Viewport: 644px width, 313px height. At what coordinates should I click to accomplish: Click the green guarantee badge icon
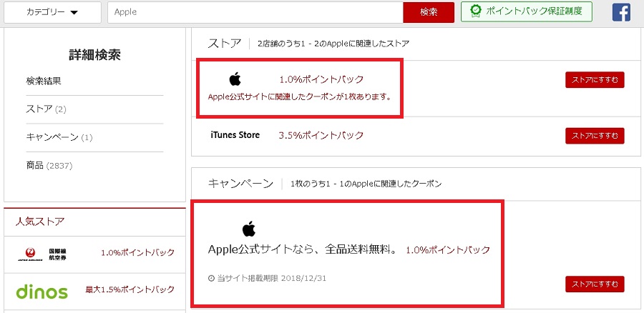coord(476,11)
